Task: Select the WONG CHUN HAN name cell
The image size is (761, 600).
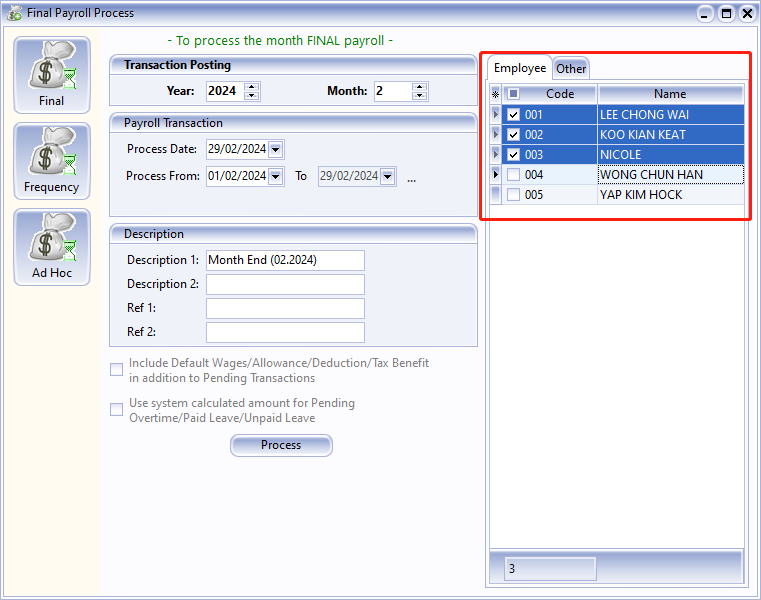Action: [x=670, y=175]
